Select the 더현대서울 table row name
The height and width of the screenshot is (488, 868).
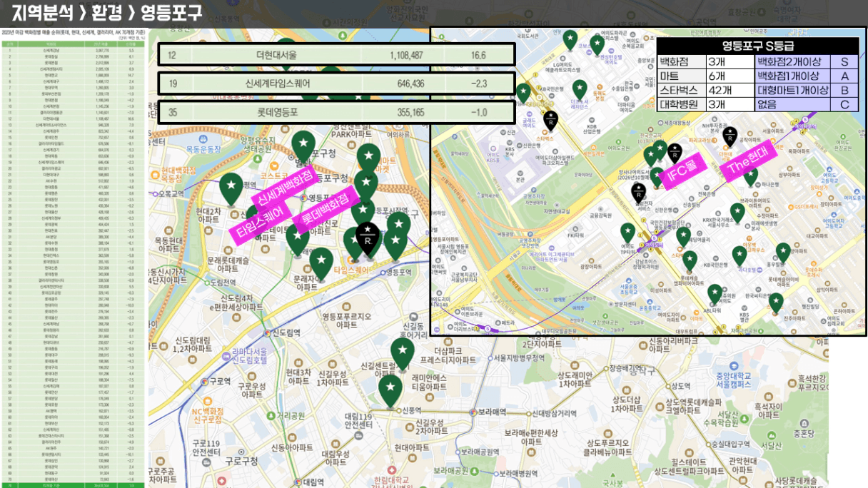[276, 55]
